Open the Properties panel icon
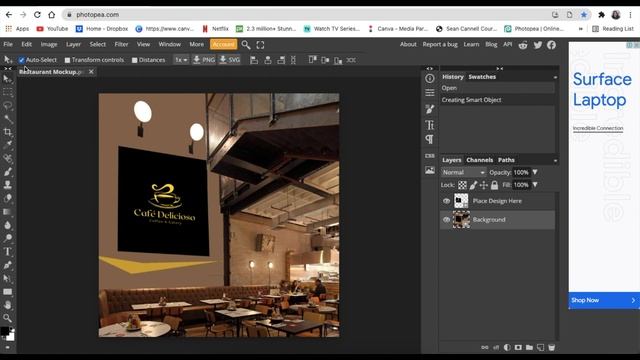The width and height of the screenshot is (640, 360). 430,93
